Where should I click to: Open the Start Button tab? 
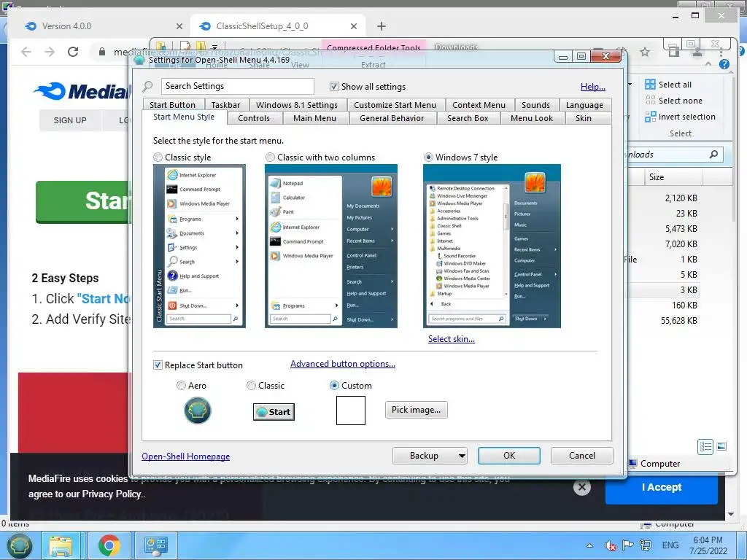coord(172,105)
